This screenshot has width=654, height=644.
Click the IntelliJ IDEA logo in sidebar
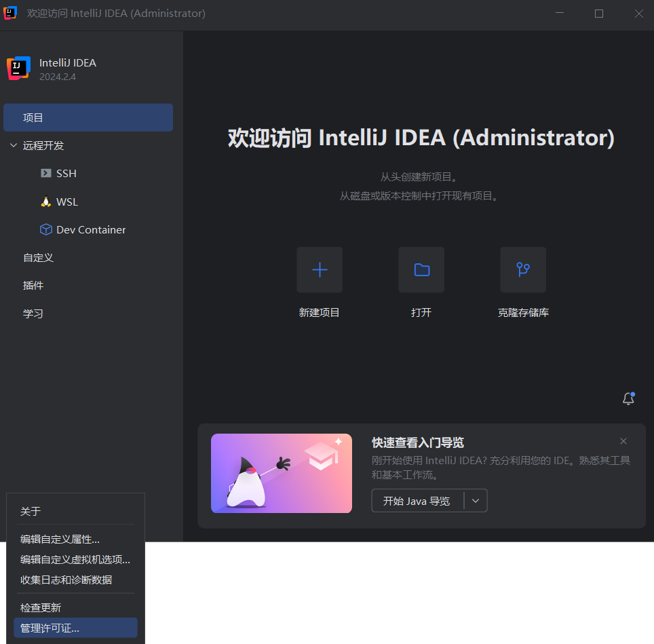coord(18,69)
